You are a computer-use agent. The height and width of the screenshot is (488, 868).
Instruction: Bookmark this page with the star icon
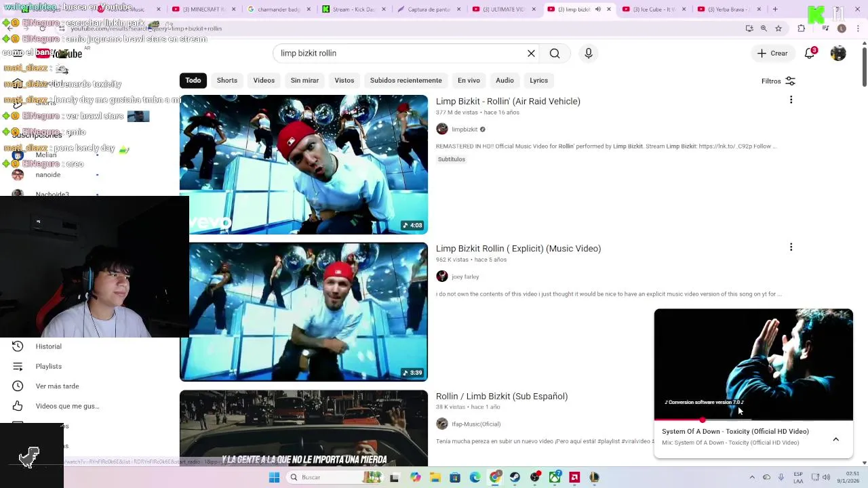tap(778, 28)
